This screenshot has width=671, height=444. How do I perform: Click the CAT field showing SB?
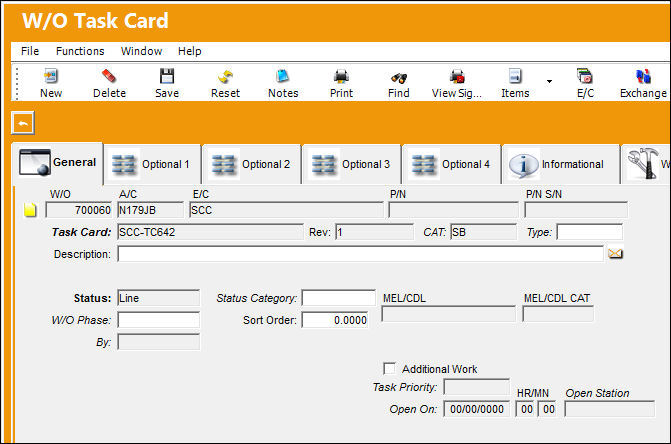pyautogui.click(x=483, y=232)
